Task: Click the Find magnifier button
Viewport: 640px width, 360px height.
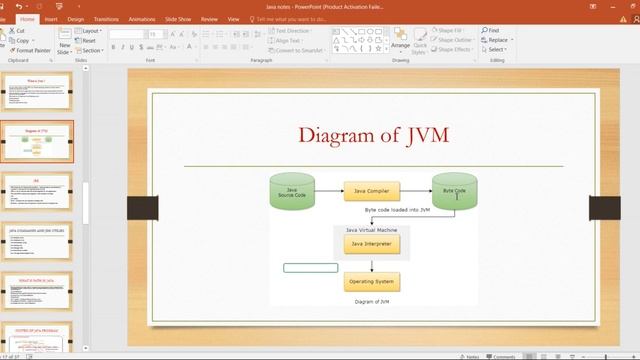Action: click(x=490, y=30)
